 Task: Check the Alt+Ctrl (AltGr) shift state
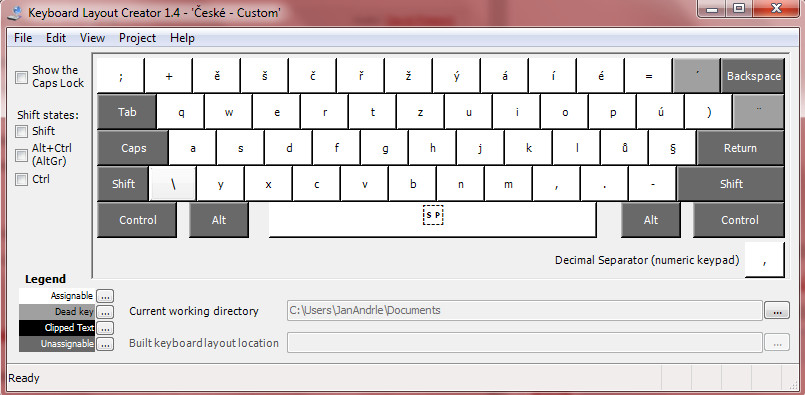[22, 155]
